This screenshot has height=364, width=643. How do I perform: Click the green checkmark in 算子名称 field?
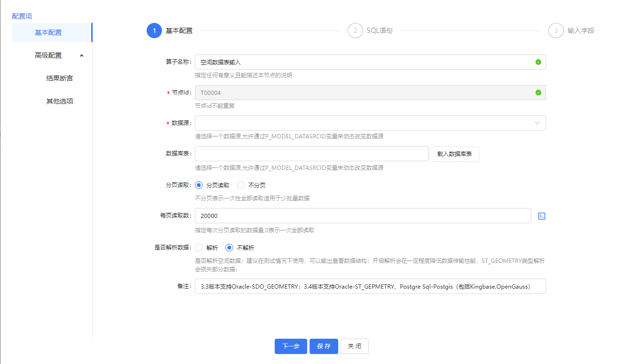point(538,62)
